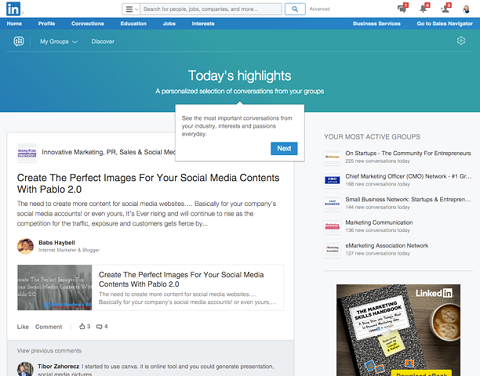Go to Sales Navigator link

pos(445,24)
